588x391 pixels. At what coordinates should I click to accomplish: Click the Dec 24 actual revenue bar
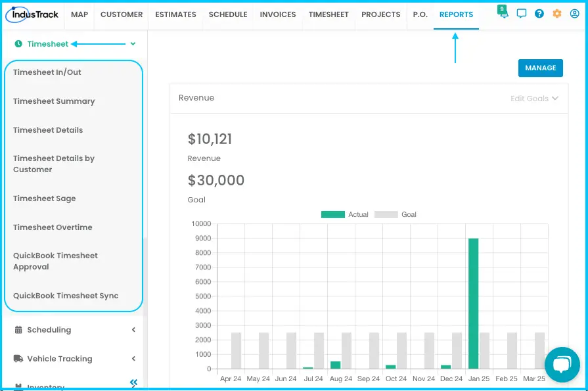coord(445,367)
